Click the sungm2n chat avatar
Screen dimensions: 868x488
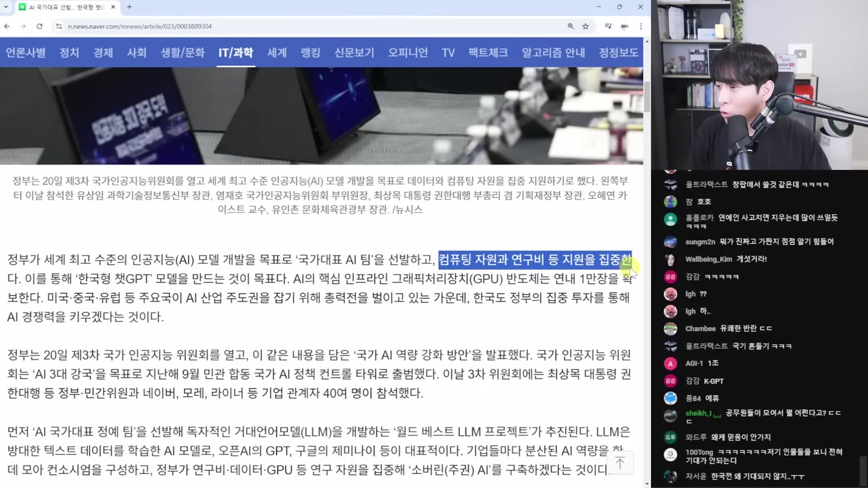(670, 241)
